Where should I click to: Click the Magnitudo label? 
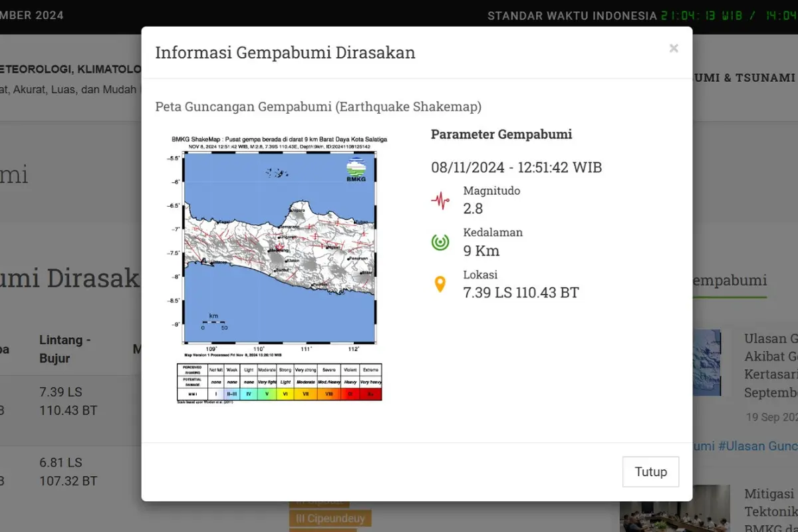[x=491, y=191]
